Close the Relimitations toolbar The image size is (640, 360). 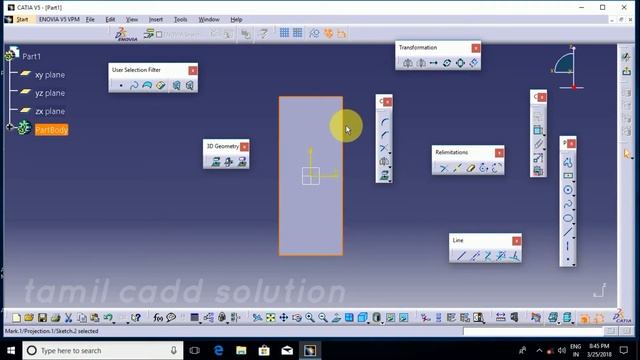[x=499, y=153]
